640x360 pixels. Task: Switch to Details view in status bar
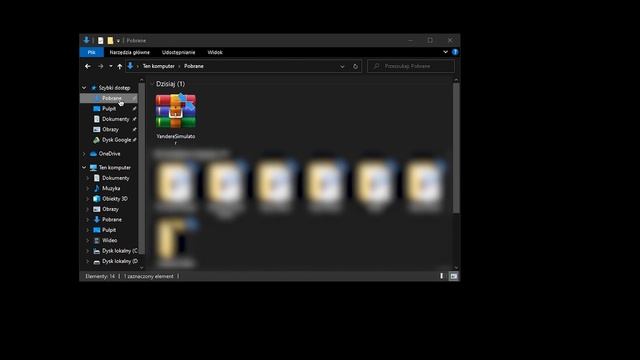click(x=442, y=276)
